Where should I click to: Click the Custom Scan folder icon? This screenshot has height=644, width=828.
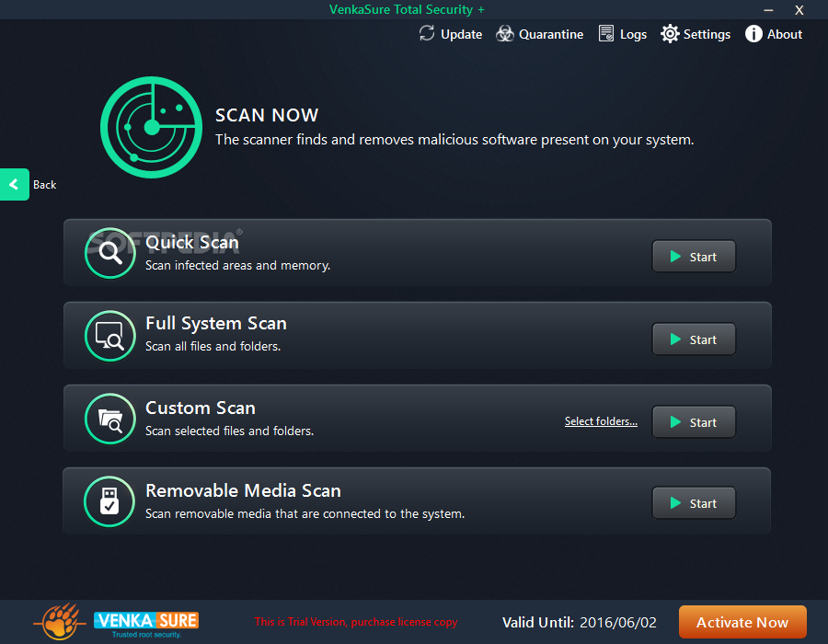[109, 419]
